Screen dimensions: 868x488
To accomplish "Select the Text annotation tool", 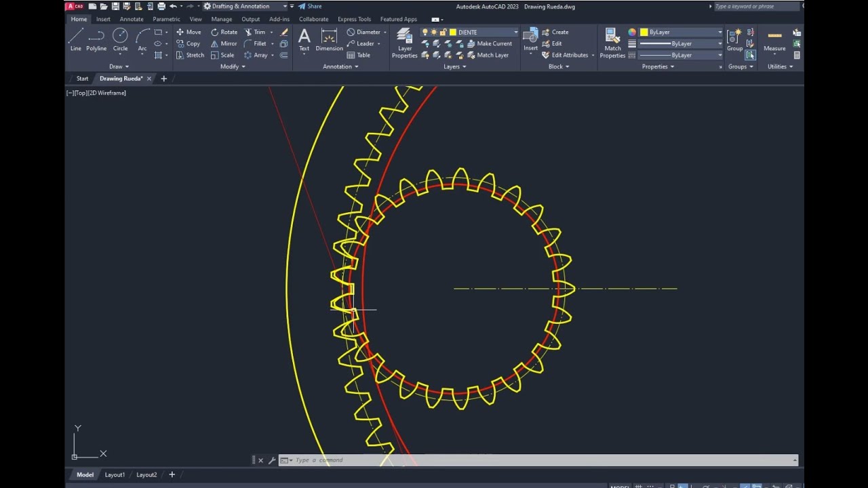I will (x=304, y=39).
